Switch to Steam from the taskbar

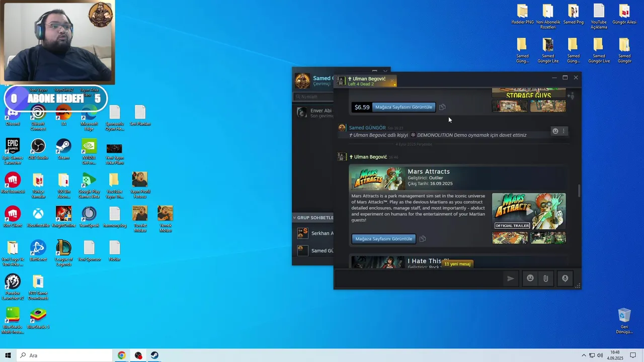[154, 355]
